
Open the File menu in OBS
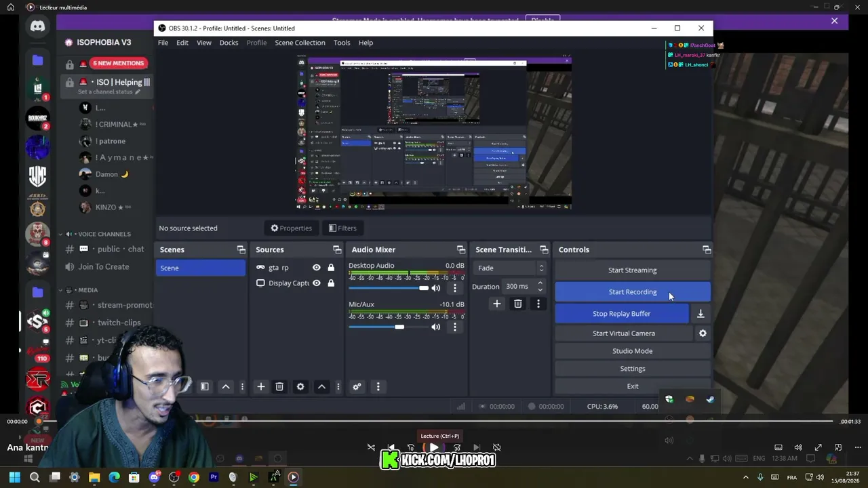coord(163,43)
